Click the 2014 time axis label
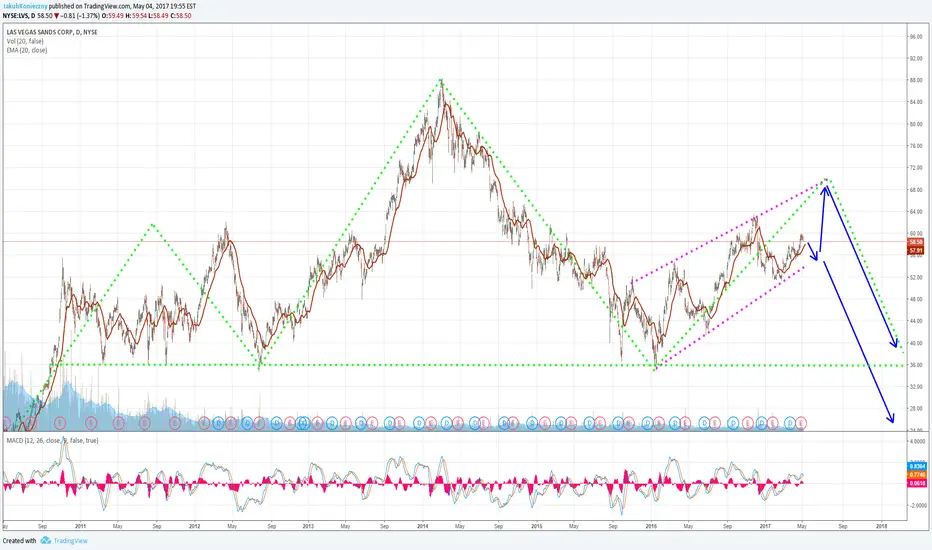The width and height of the screenshot is (932, 550). coord(423,526)
